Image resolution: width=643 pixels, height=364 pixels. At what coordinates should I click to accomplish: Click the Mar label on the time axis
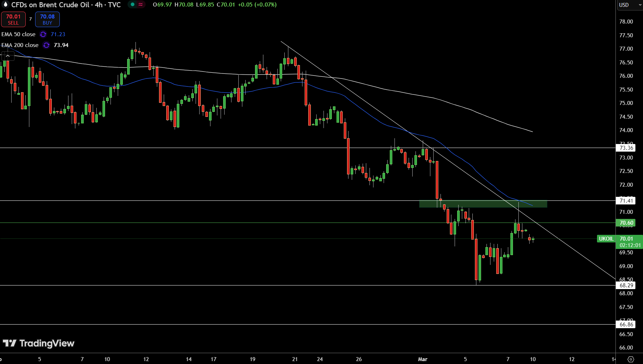422,359
